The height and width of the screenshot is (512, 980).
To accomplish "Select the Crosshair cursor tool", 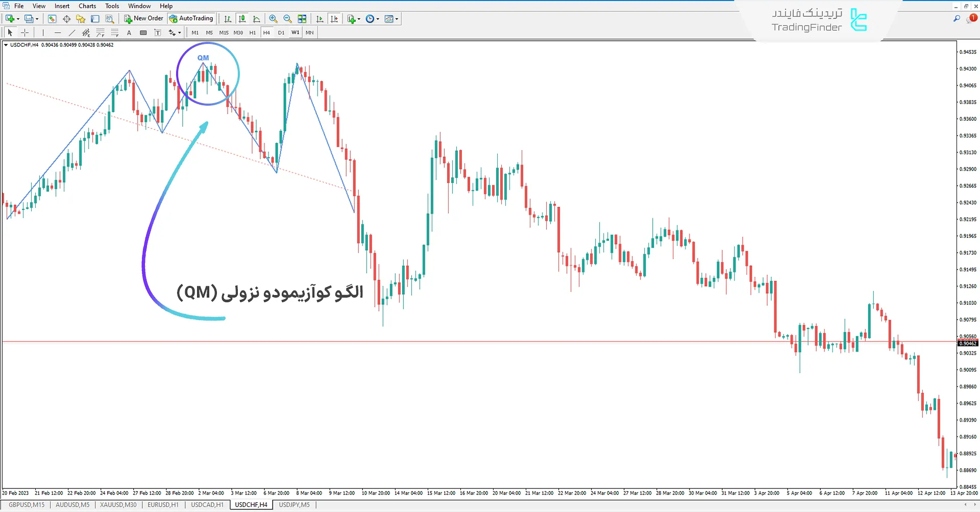I will pos(24,33).
